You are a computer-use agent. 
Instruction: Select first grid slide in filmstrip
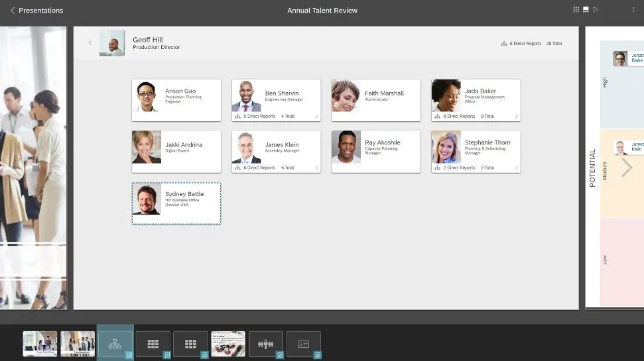pos(153,344)
